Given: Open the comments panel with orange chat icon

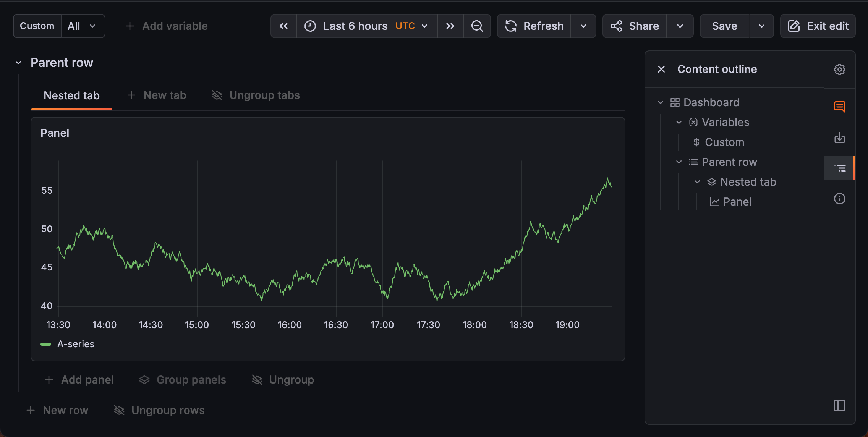Looking at the screenshot, I should pos(840,107).
